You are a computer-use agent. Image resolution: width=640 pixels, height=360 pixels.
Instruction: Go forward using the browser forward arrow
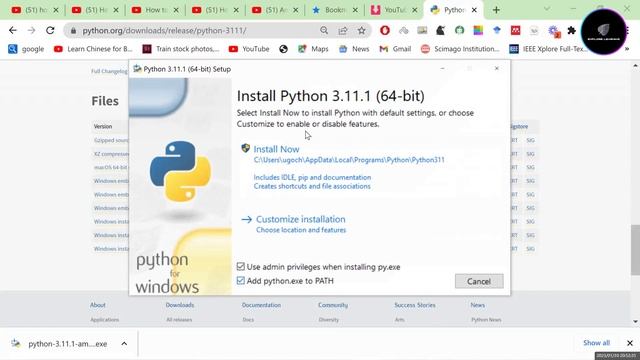click(x=31, y=31)
